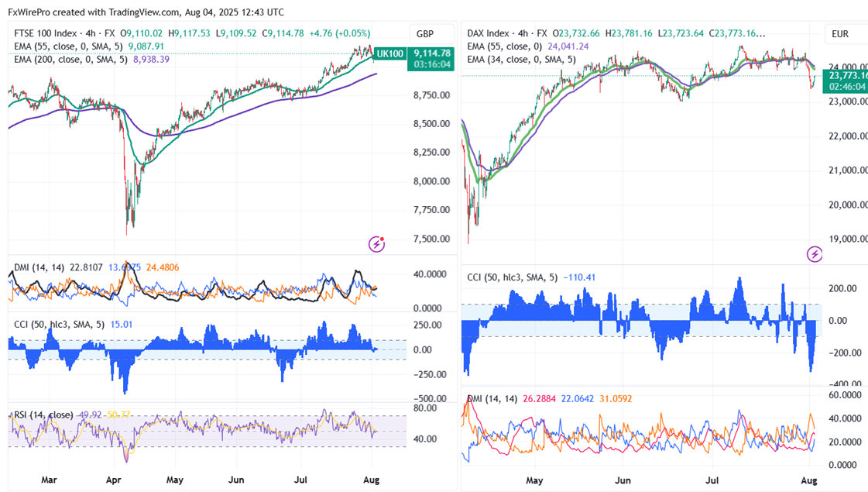Click the lightning bolt icon on DAX chart

[x=814, y=253]
